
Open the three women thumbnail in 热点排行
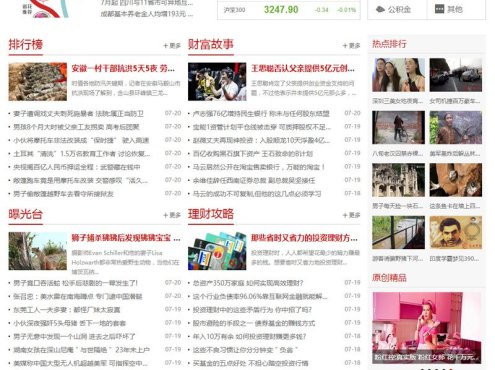pyautogui.click(x=398, y=75)
